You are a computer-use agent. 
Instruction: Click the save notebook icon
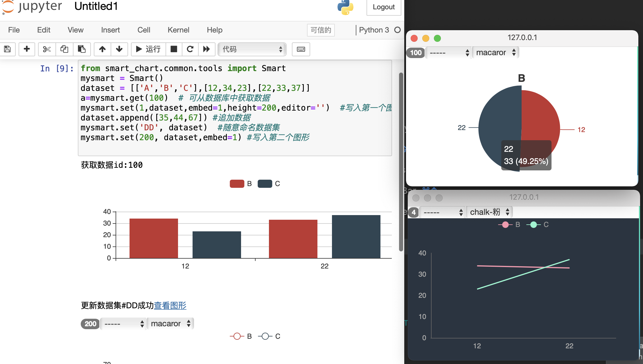click(x=7, y=49)
